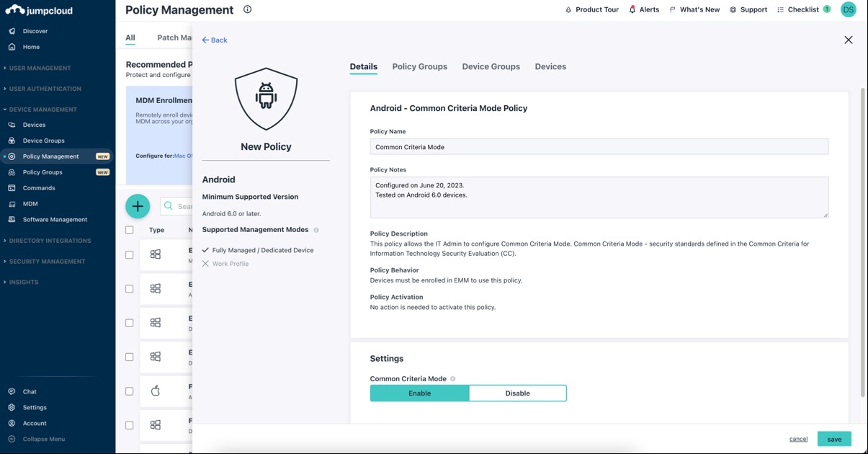Enable Common Criteria Mode
868x454 pixels.
click(x=420, y=393)
